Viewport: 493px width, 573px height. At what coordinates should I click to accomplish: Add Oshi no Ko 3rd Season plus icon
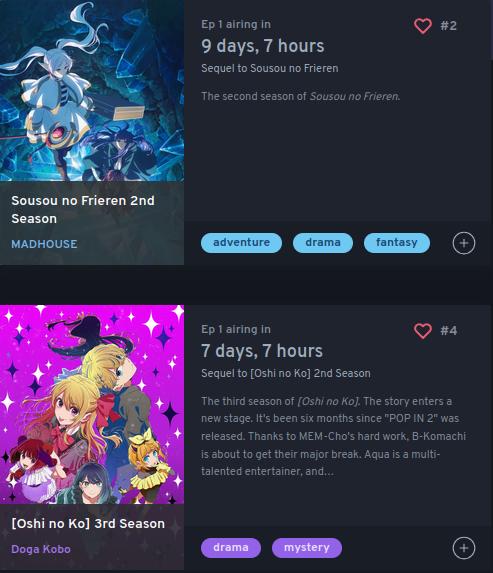coord(464,548)
